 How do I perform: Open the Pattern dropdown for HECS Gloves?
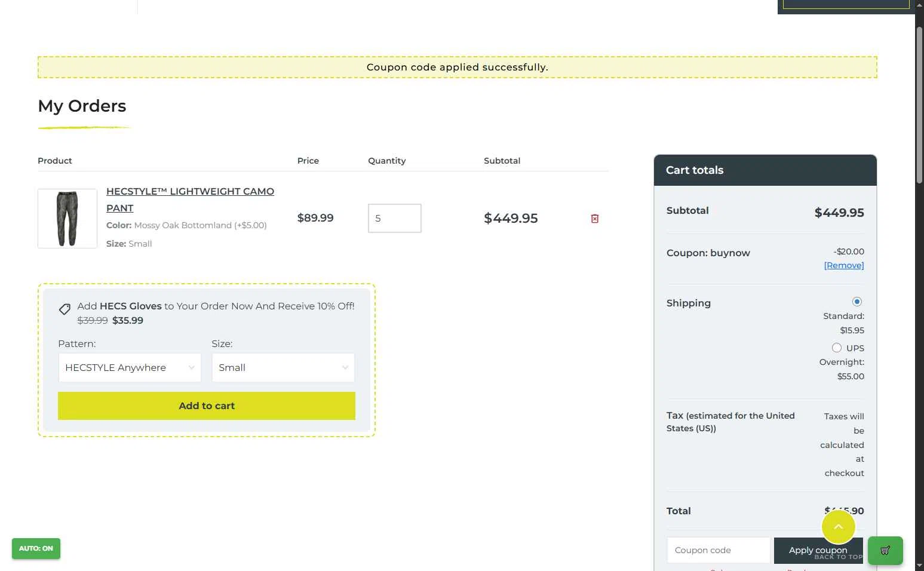(x=130, y=367)
